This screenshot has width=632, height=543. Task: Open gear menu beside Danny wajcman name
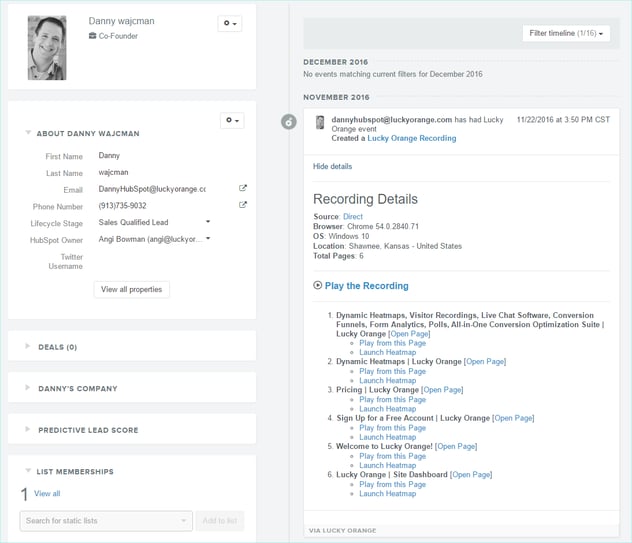(x=229, y=24)
